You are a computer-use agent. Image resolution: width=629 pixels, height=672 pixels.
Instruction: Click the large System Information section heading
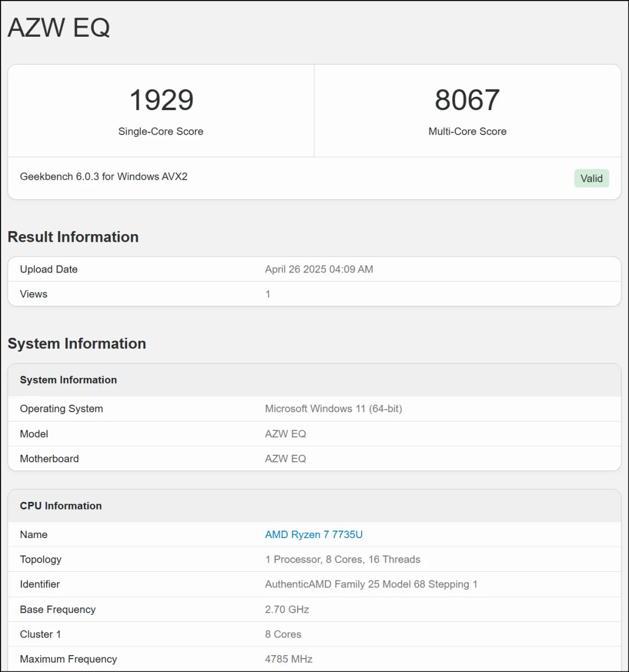pos(77,344)
